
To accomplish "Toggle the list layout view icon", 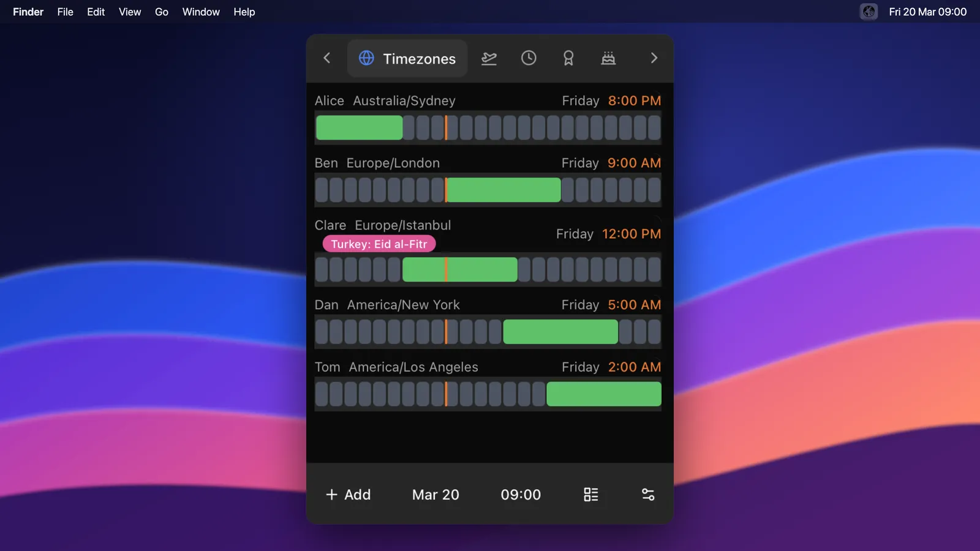I will 591,495.
